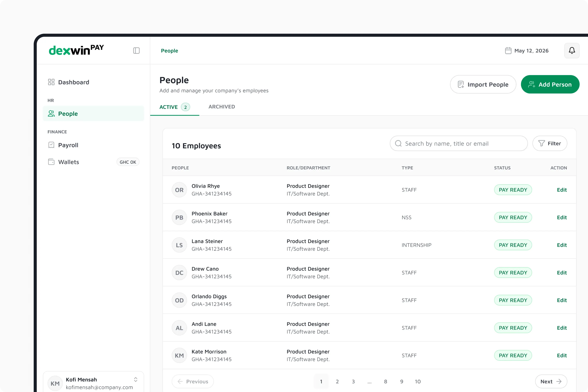
Task: Open Dashboard from the sidebar
Action: click(x=93, y=82)
